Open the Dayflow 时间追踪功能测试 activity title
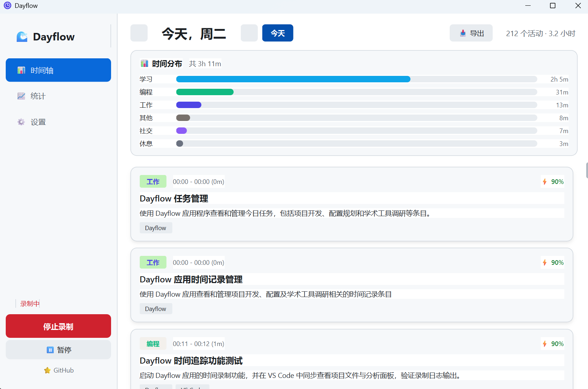588x389 pixels. (191, 361)
